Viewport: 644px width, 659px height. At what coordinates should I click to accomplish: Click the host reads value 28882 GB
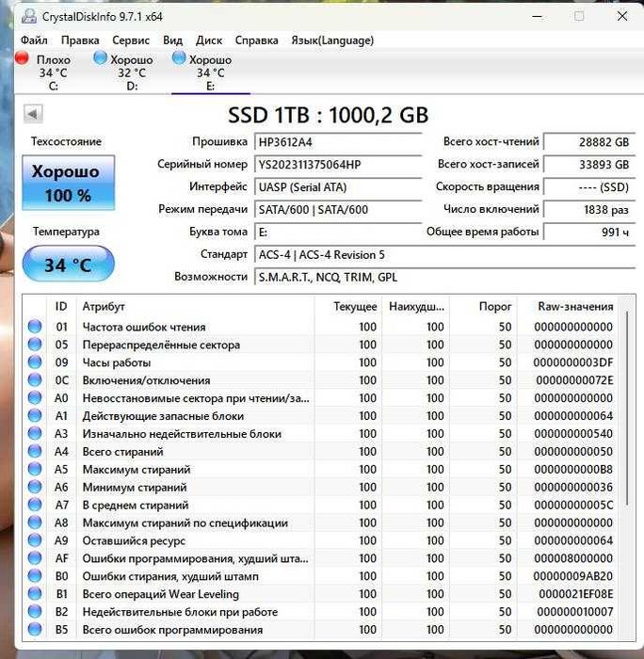click(589, 142)
